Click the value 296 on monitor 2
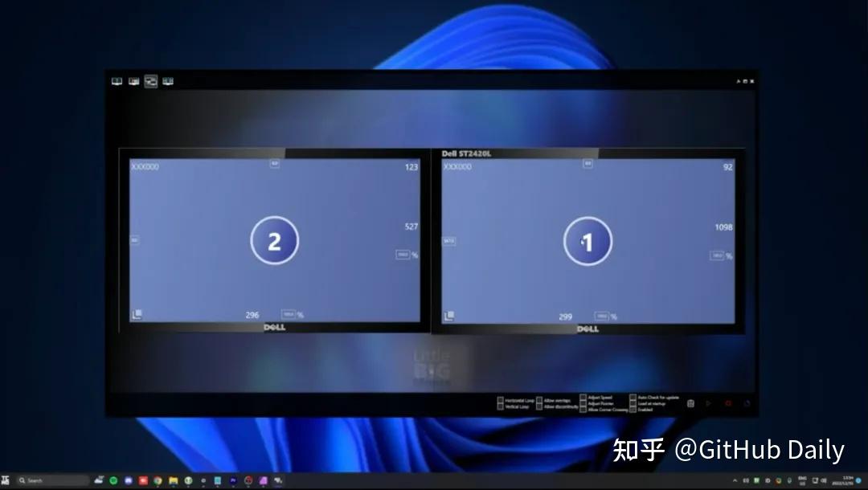This screenshot has width=868, height=490. click(252, 315)
